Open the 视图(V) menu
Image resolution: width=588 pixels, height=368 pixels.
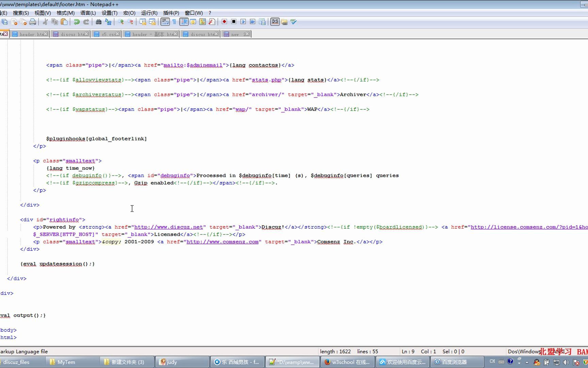point(43,13)
